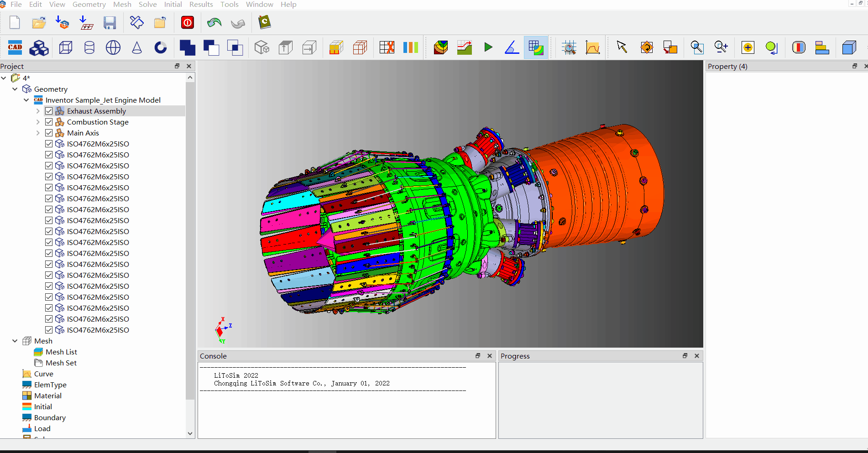868x453 pixels.
Task: Collapse the Inventor Sample_Jet Engine Model node
Action: pyautogui.click(x=26, y=100)
